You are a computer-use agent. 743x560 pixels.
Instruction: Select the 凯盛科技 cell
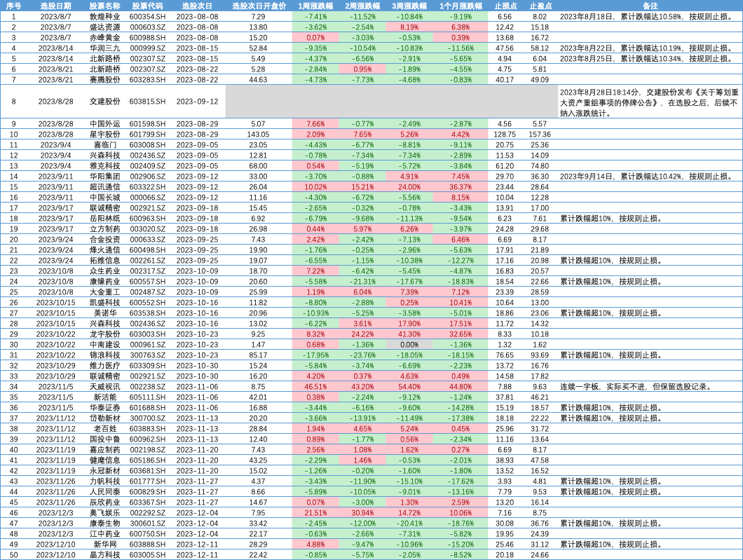(104, 302)
